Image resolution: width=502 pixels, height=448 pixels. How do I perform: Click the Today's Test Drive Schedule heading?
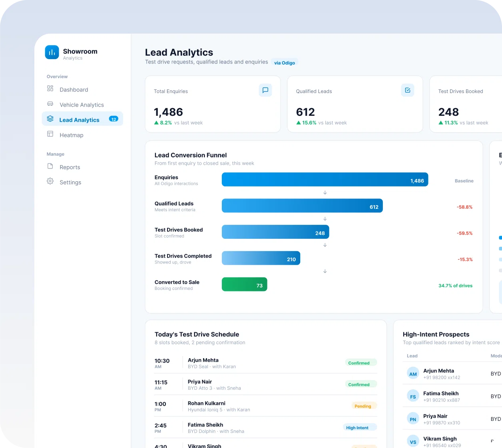pyautogui.click(x=197, y=335)
